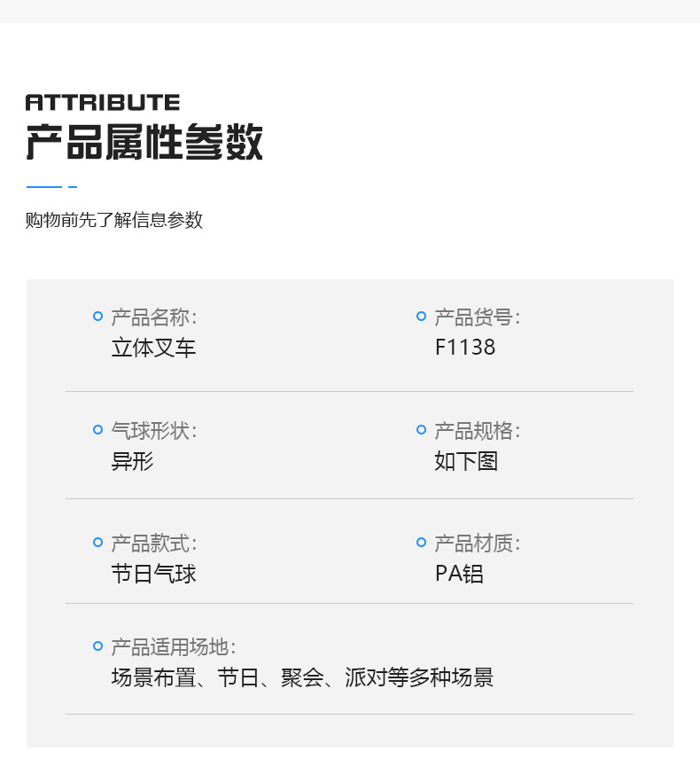This screenshot has width=700, height=767.
Task: Click the 购物前先了解信息参数 subtitle
Action: tap(114, 220)
